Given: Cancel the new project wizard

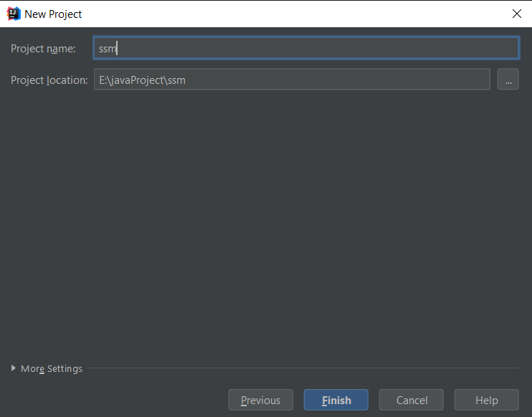Looking at the screenshot, I should [x=412, y=400].
